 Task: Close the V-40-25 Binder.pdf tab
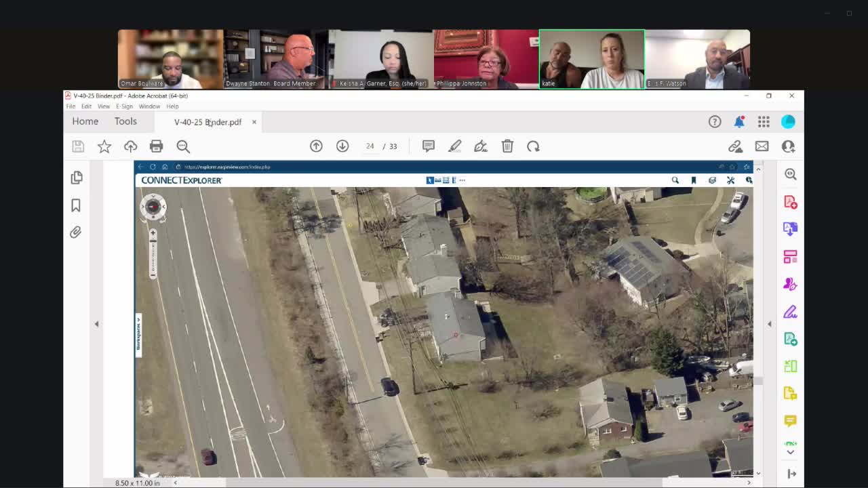[x=254, y=122]
